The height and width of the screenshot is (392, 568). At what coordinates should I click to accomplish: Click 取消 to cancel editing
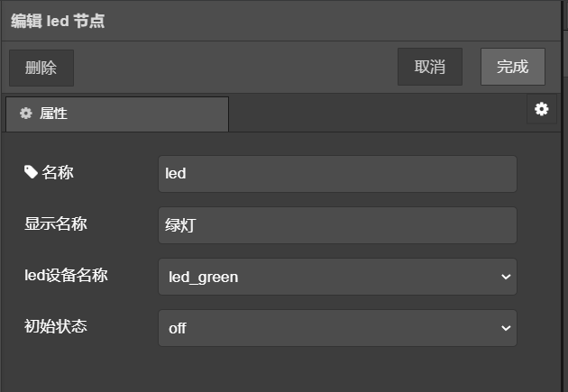coord(430,67)
